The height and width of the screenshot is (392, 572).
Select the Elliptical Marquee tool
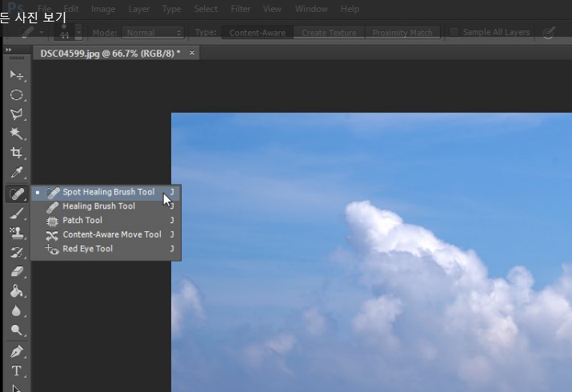tap(17, 95)
